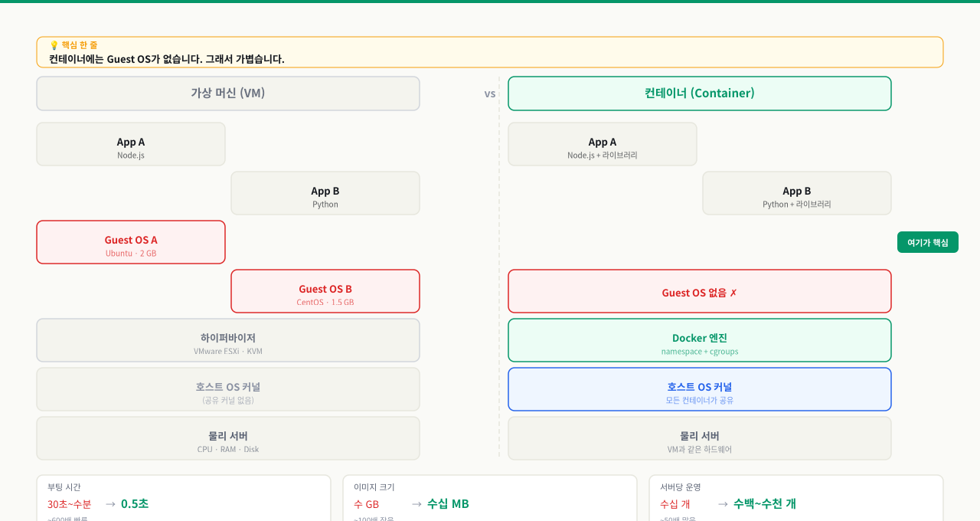Click the arrow icon in 부팅 시간 card
Viewport: 980px width, 521px height.
coord(110,504)
